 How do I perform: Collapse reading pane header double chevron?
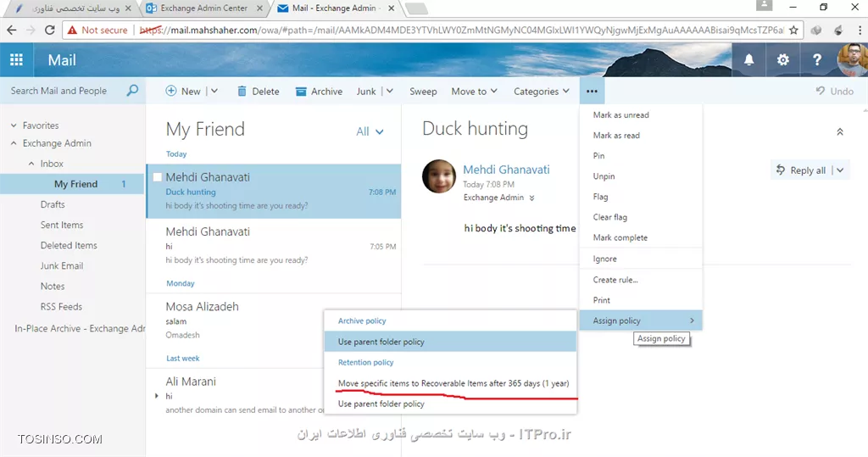point(840,131)
